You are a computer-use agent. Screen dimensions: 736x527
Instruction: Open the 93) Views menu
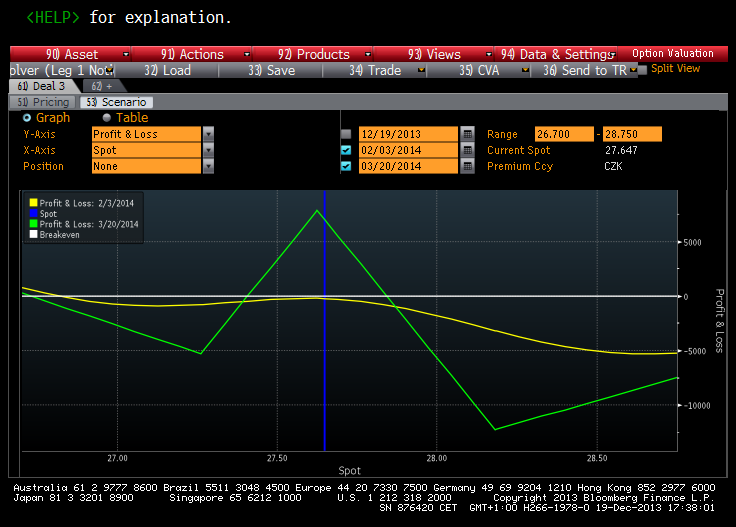point(434,54)
